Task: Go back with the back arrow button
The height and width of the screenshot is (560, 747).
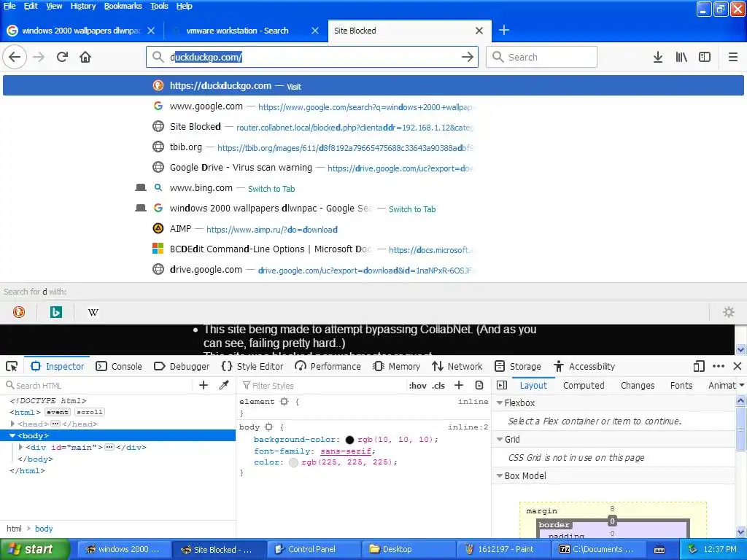Action: point(15,57)
